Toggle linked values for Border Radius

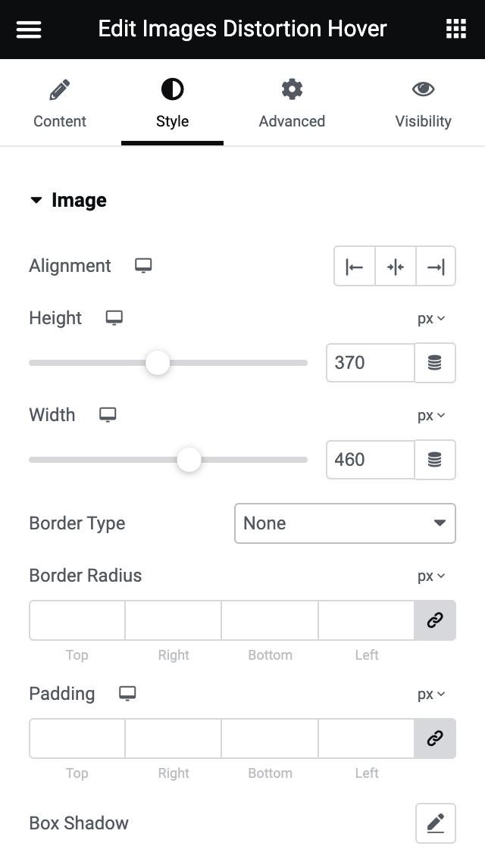435,620
